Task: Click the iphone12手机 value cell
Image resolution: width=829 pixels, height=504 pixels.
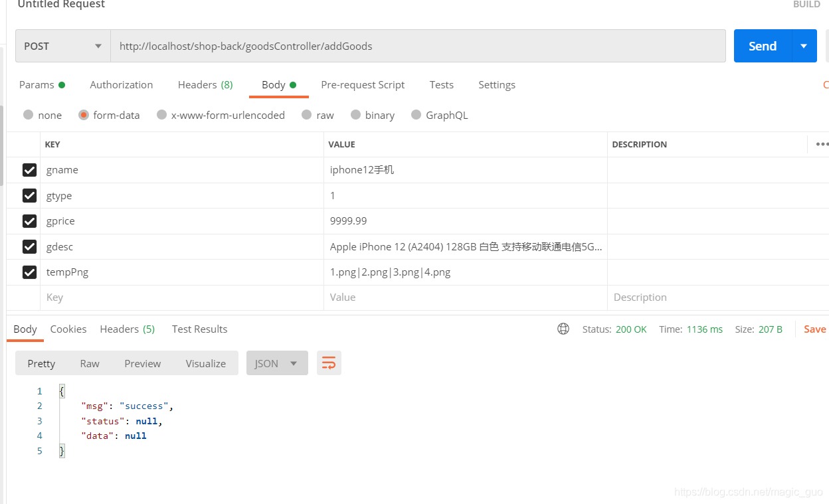Action: pos(466,170)
